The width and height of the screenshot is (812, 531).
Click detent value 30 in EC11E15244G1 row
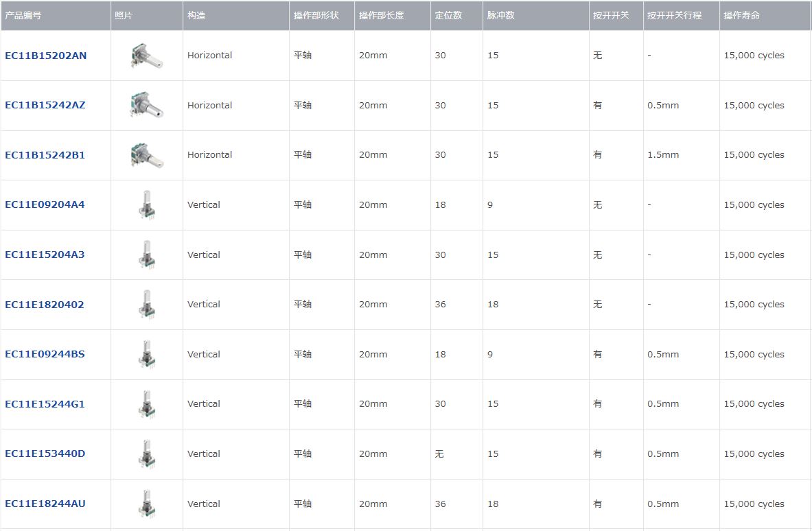click(x=440, y=403)
